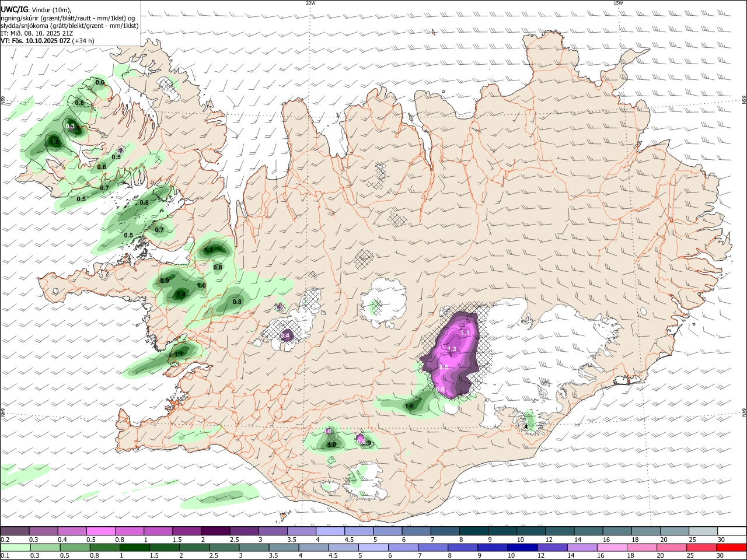Image resolution: width=747 pixels, height=560 pixels.
Task: Select the 'IT: Mið. 08. 10. 2025 21Z' line
Action: pyautogui.click(x=37, y=33)
